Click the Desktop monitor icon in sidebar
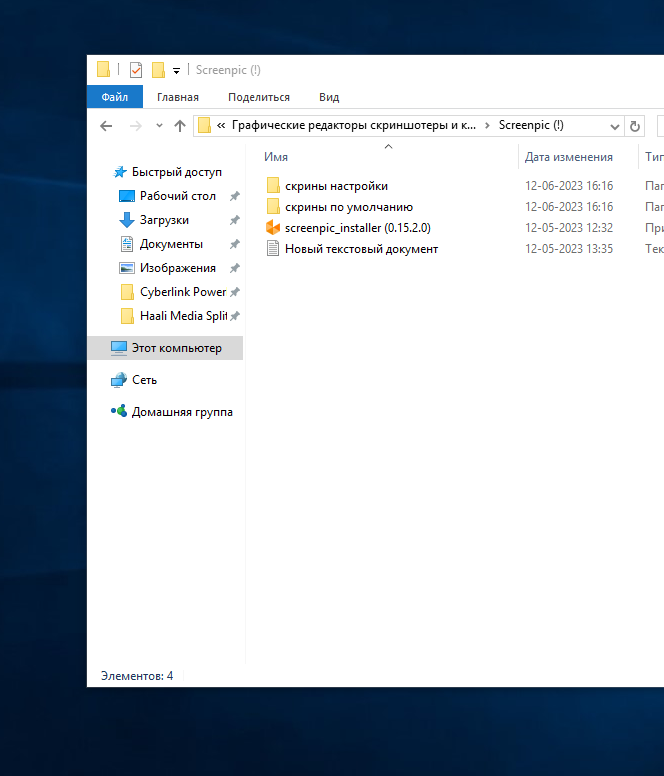Screen dimensions: 664x776 coord(127,196)
